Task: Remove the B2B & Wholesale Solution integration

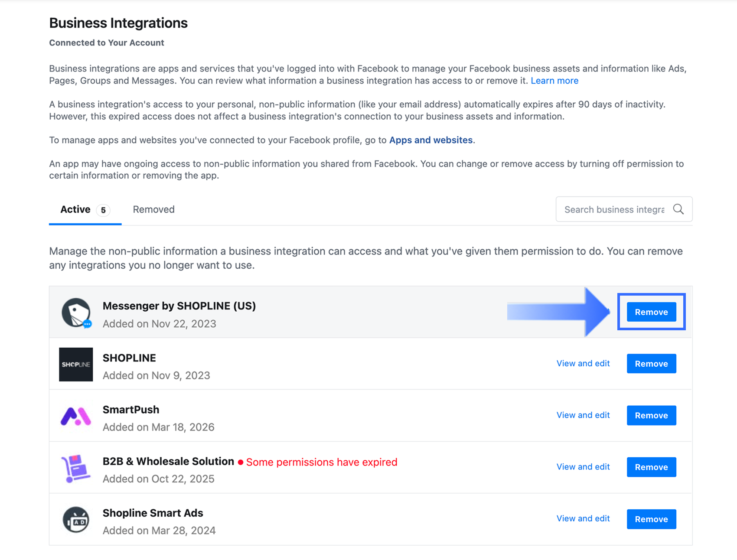Action: (x=651, y=467)
